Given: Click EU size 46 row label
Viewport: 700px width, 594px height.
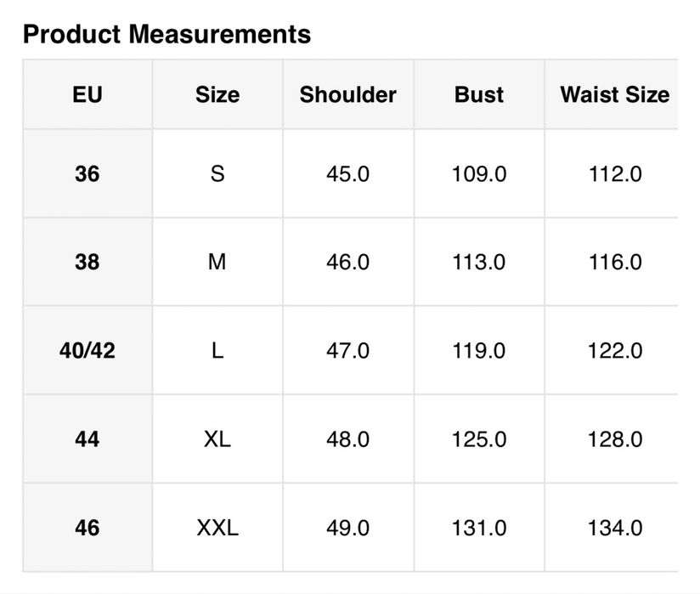Looking at the screenshot, I should (x=87, y=528).
